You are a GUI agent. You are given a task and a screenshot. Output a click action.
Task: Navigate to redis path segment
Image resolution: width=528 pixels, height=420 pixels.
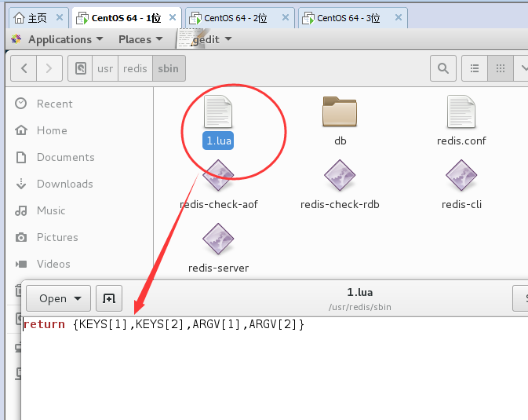coord(135,68)
